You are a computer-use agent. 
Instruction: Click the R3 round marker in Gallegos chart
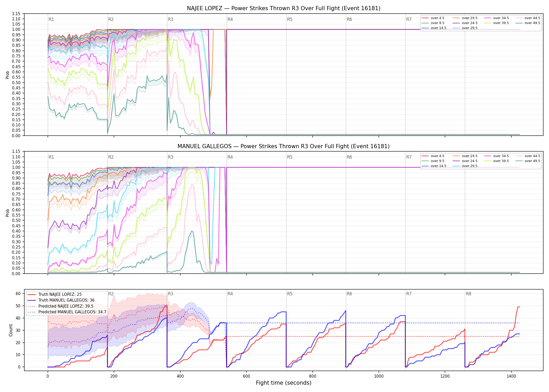pos(170,157)
